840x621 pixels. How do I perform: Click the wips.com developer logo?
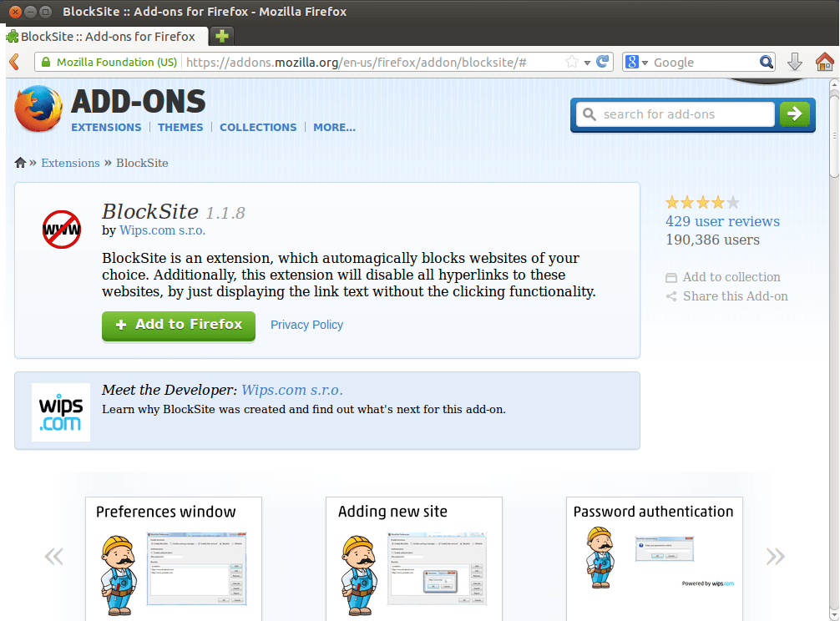point(60,411)
